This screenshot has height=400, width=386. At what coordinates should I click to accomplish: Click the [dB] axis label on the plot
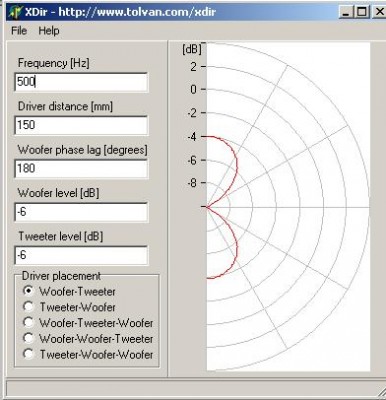pos(192,50)
